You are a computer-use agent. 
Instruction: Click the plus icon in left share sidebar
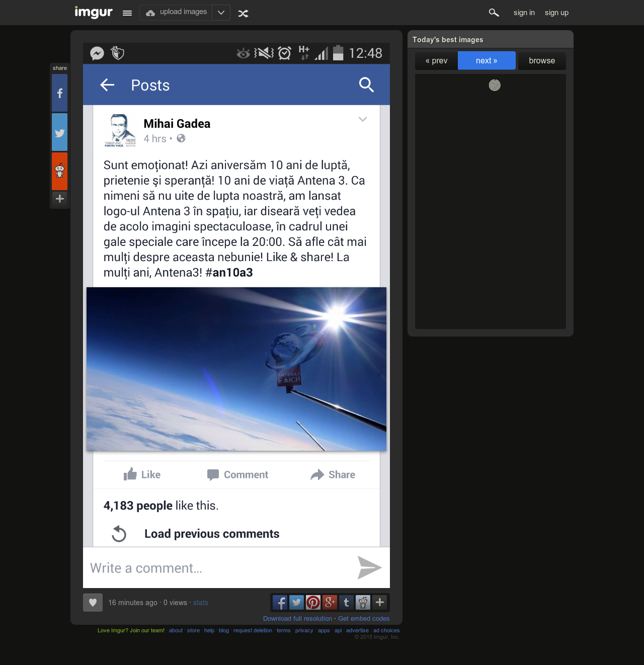[59, 199]
